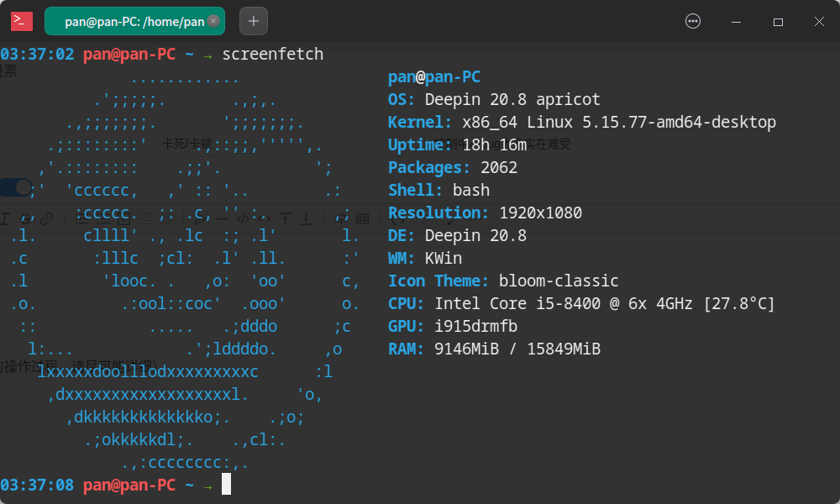
Task: Click the RAM usage output line
Action: (494, 349)
